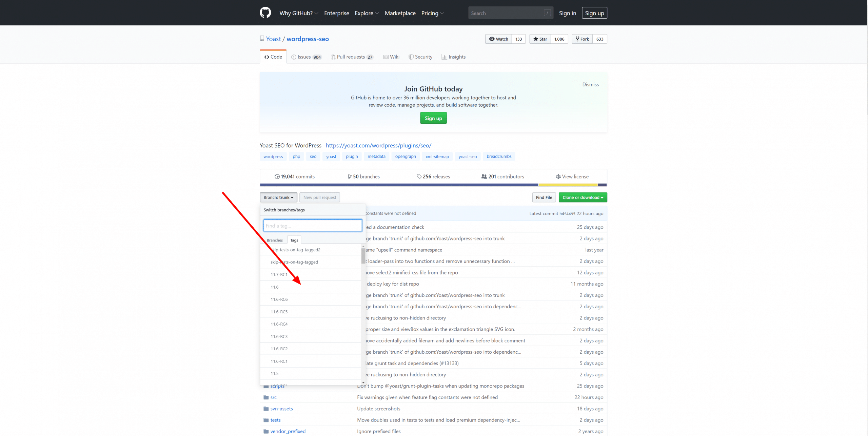868x436 pixels.
Task: Click the repository book icon beside Yoast
Action: (x=262, y=39)
